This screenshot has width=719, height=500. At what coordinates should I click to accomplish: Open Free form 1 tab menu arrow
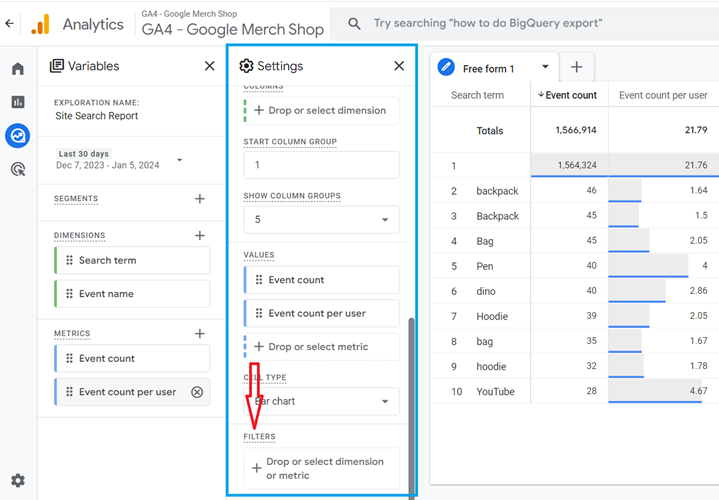tap(545, 67)
